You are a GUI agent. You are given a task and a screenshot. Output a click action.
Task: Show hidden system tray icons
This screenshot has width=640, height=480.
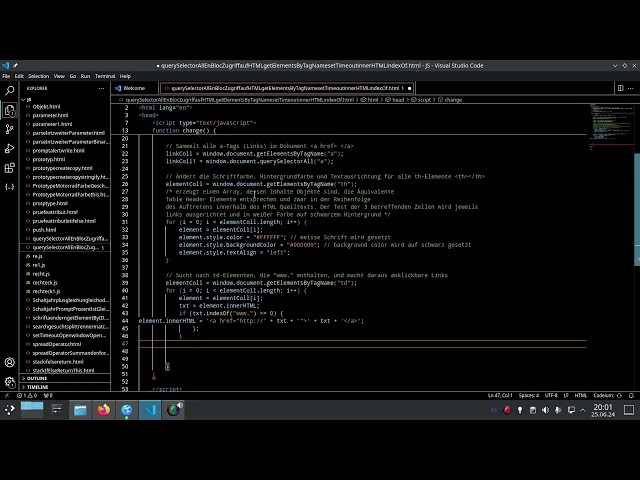tap(583, 410)
